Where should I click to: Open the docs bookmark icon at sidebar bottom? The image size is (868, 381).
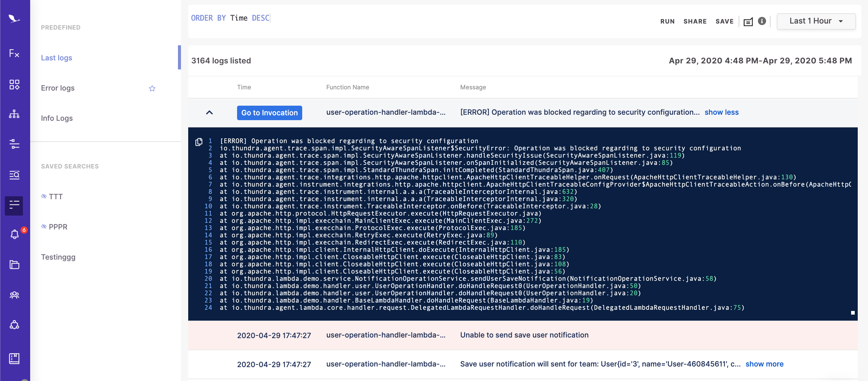click(x=14, y=358)
